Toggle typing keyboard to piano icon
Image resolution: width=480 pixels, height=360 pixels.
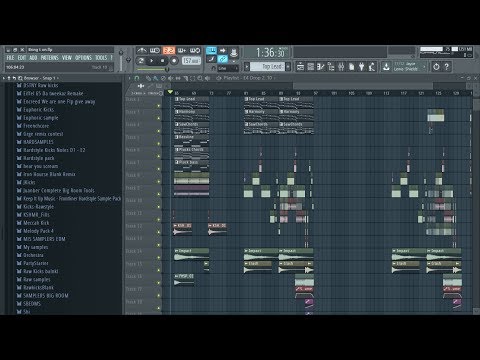pyautogui.click(x=211, y=51)
